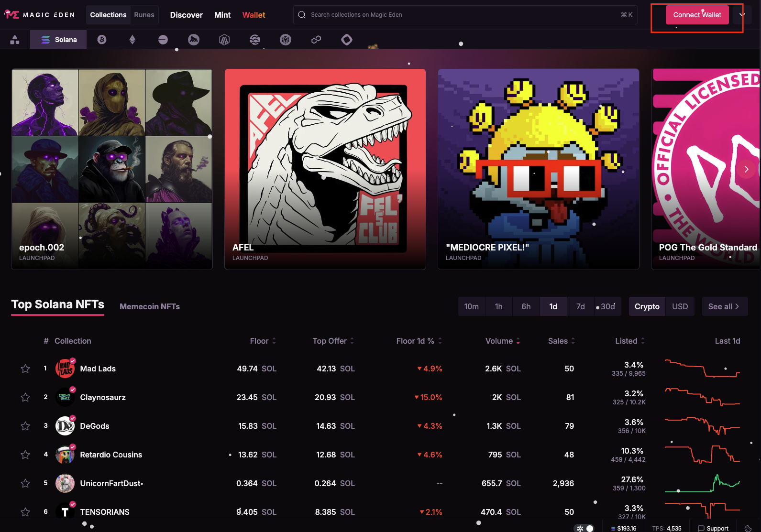Go to the Mint menu
Image resolution: width=761 pixels, height=532 pixels.
tap(222, 15)
